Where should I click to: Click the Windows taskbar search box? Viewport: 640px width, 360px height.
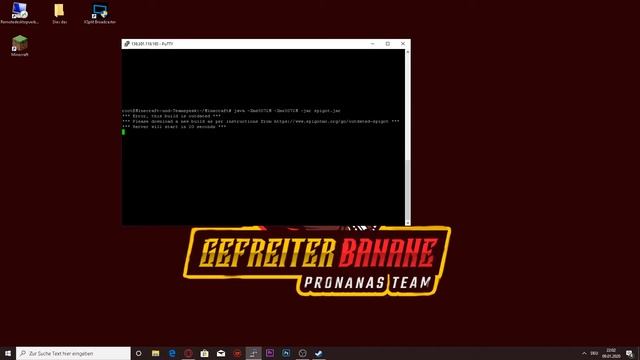click(73, 353)
